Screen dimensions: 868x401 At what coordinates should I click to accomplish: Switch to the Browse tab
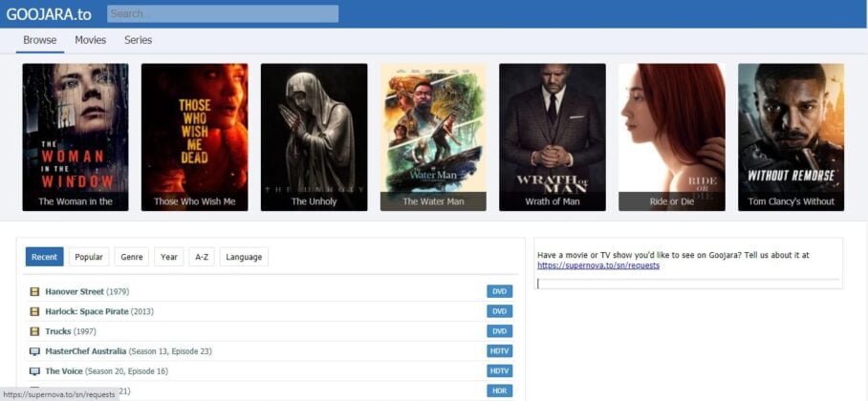coord(40,40)
